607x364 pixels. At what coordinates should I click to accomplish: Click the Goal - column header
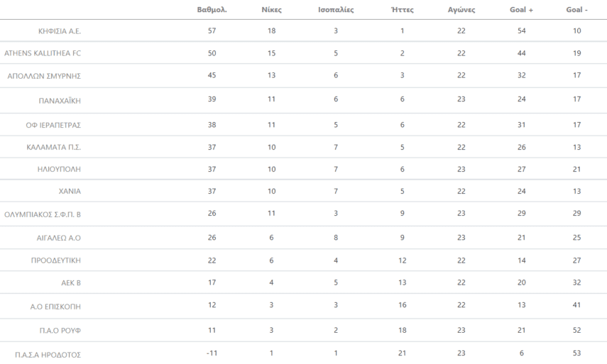576,10
